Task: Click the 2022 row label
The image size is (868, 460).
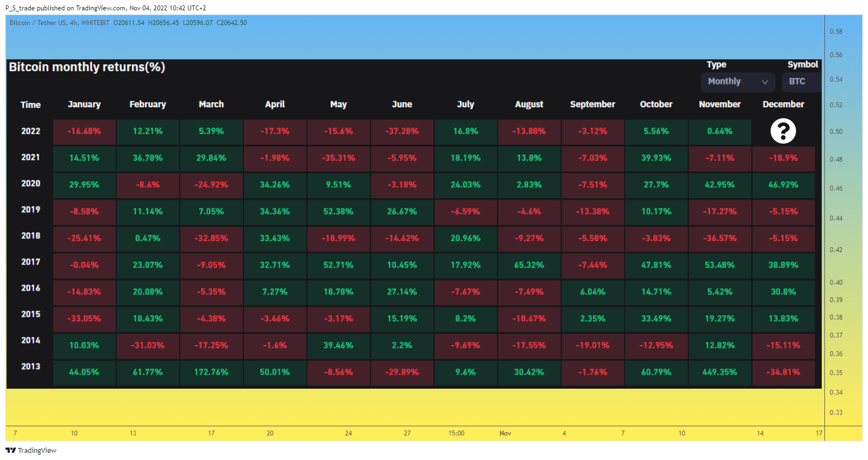Action: (30, 131)
